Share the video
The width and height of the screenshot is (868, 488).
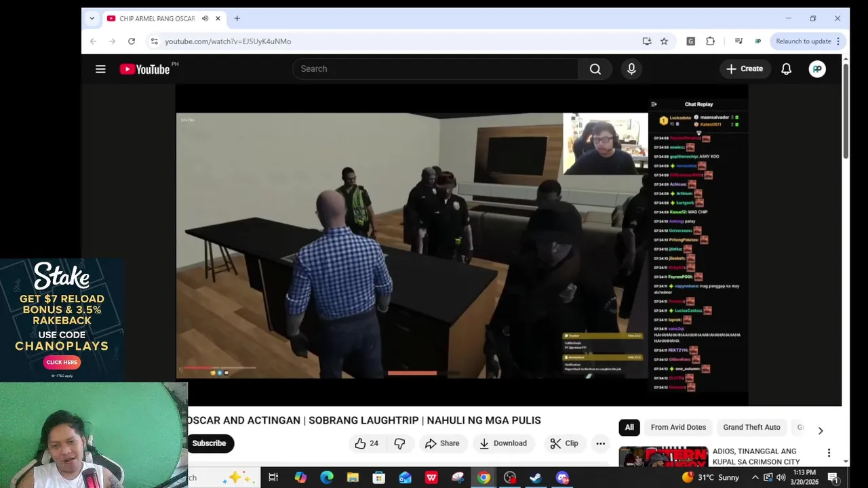pyautogui.click(x=442, y=443)
